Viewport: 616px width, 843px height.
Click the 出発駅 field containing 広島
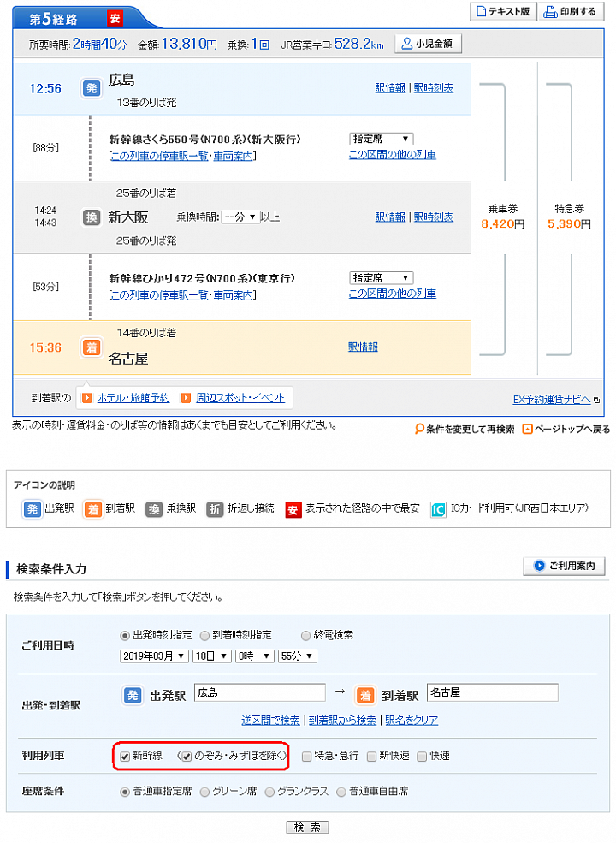click(260, 692)
